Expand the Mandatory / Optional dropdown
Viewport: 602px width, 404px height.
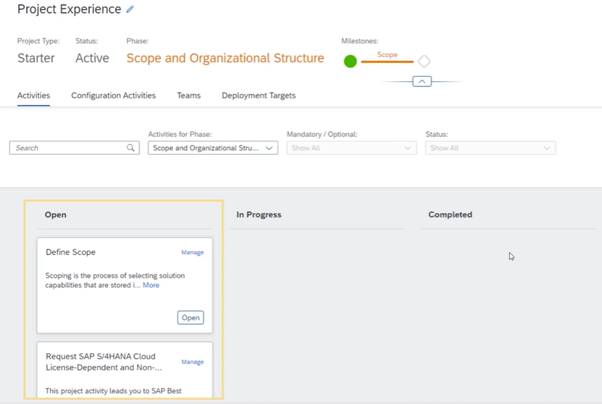point(351,148)
